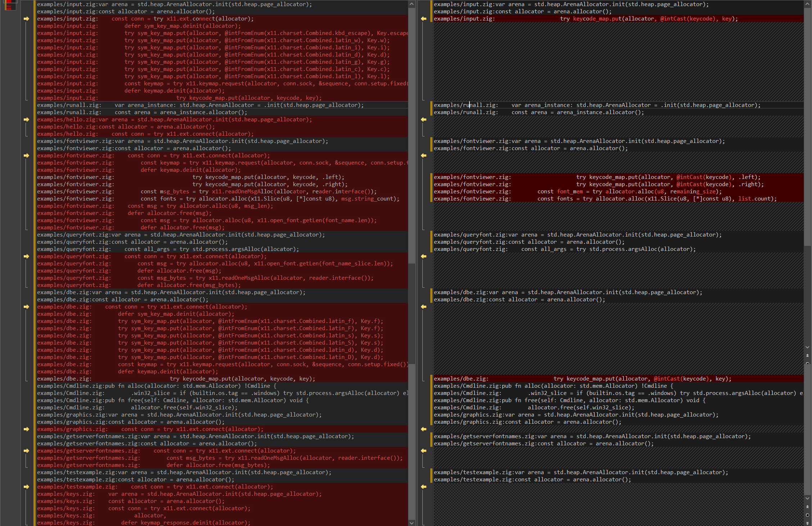
Task: Click the diff overview thumbnail map
Action: click(x=10, y=5)
